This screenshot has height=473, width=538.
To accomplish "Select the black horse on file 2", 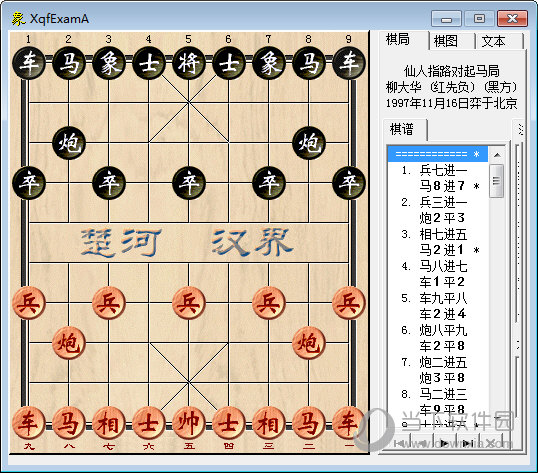I will coord(69,63).
